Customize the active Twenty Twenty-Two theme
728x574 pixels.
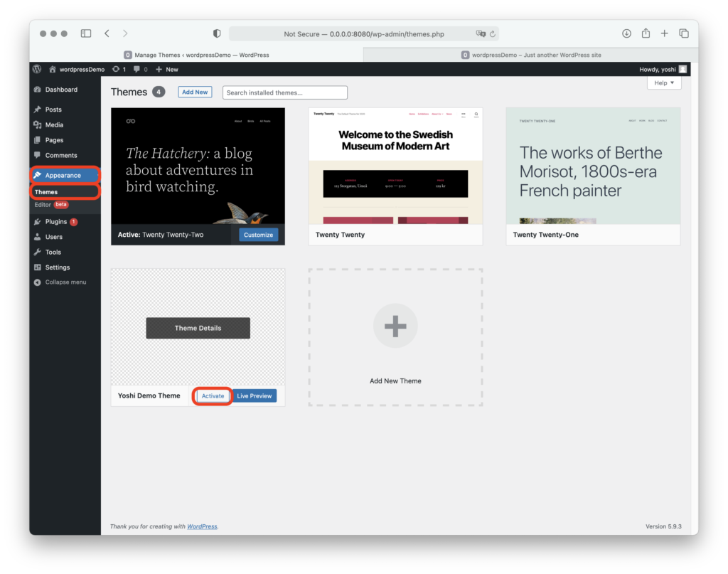click(x=259, y=235)
